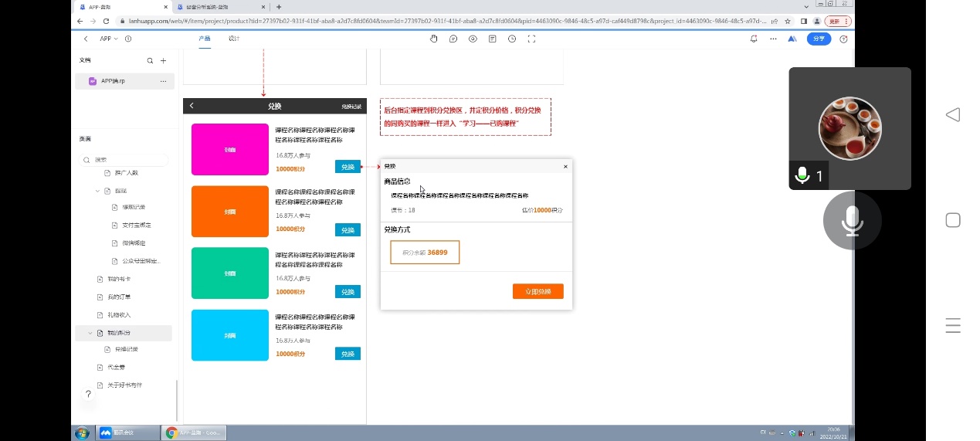The image size is (980, 441).
Task: Open the help question mark button
Action: [88, 394]
